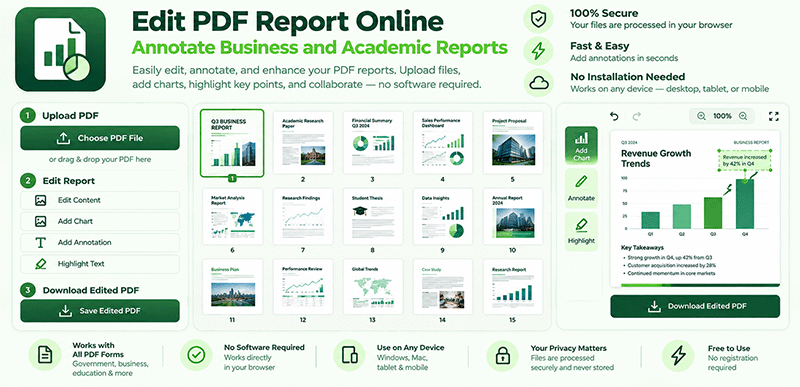
Task: Open the Annual Report 2024 thumbnail
Action: coord(513,216)
